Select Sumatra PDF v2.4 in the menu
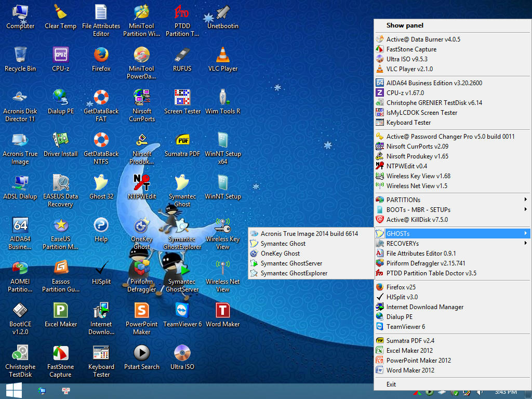The image size is (532, 399). 453,341
